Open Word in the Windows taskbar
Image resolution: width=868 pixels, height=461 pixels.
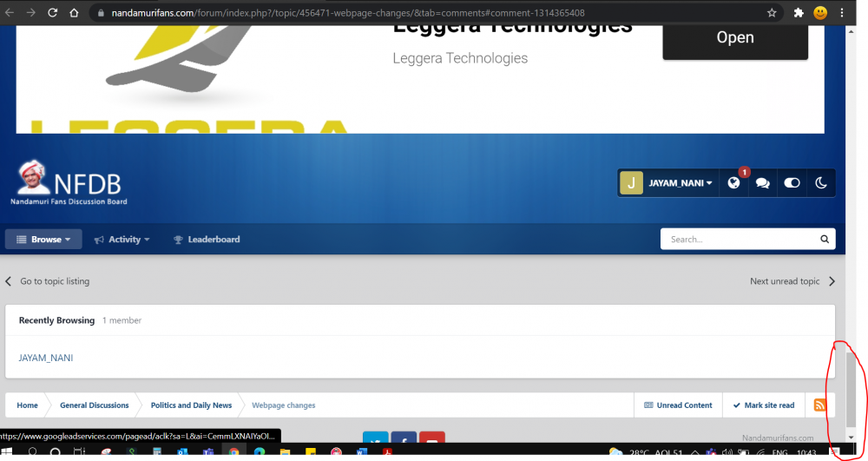(x=361, y=452)
